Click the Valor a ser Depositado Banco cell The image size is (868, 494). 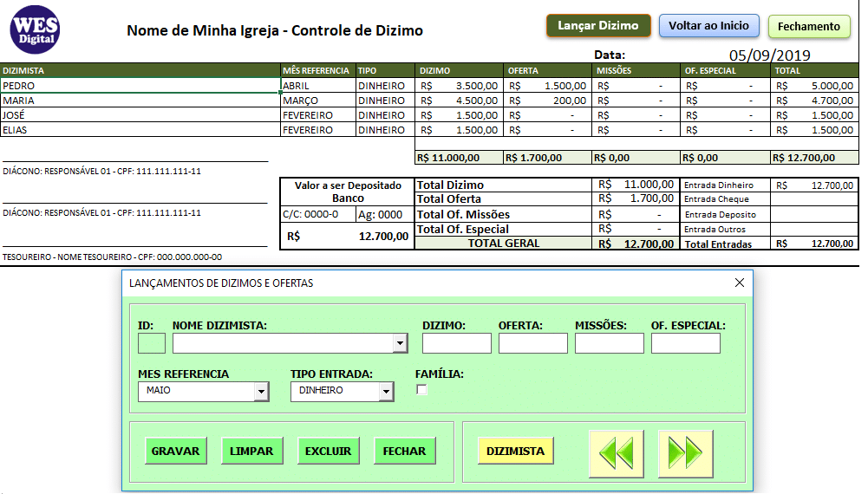(348, 192)
